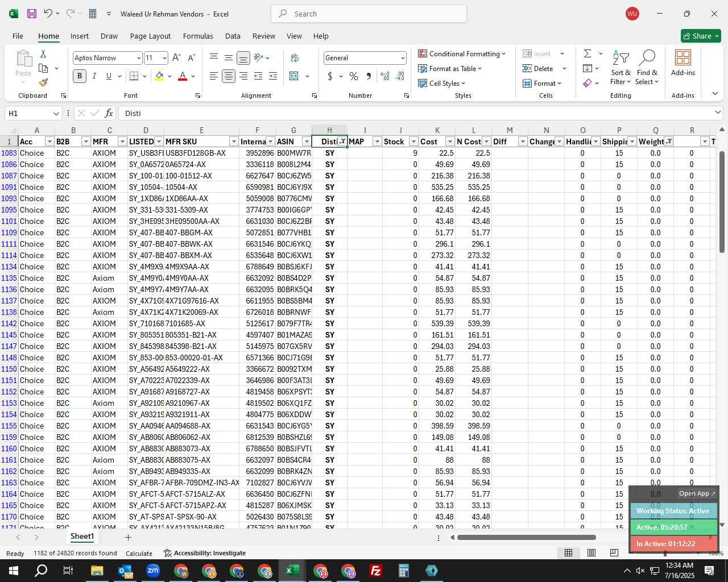Click Increase Font Size icon
728x582 pixels.
pyautogui.click(x=176, y=58)
